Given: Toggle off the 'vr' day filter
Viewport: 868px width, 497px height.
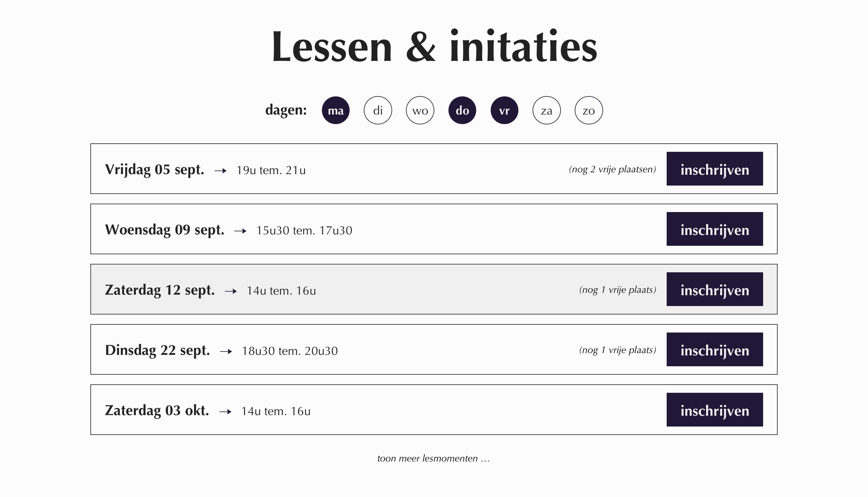Looking at the screenshot, I should point(504,110).
